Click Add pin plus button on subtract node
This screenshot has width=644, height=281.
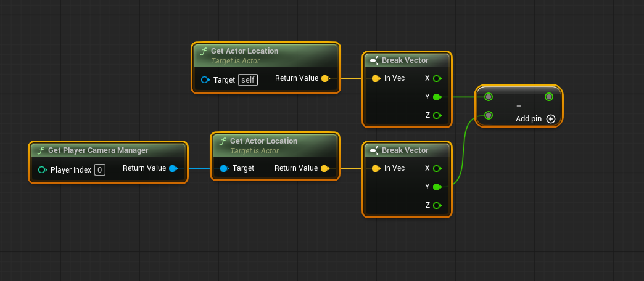coord(551,119)
